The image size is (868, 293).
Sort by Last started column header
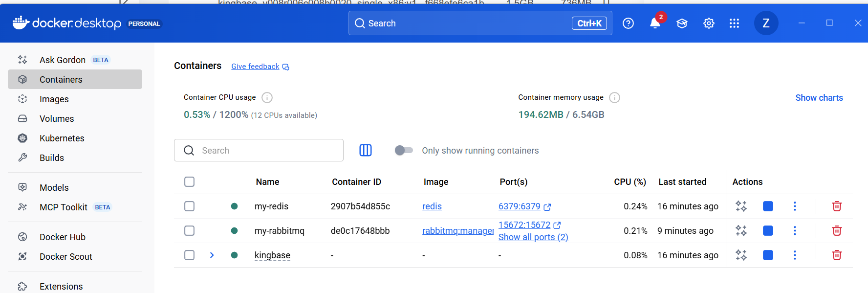[x=682, y=182]
